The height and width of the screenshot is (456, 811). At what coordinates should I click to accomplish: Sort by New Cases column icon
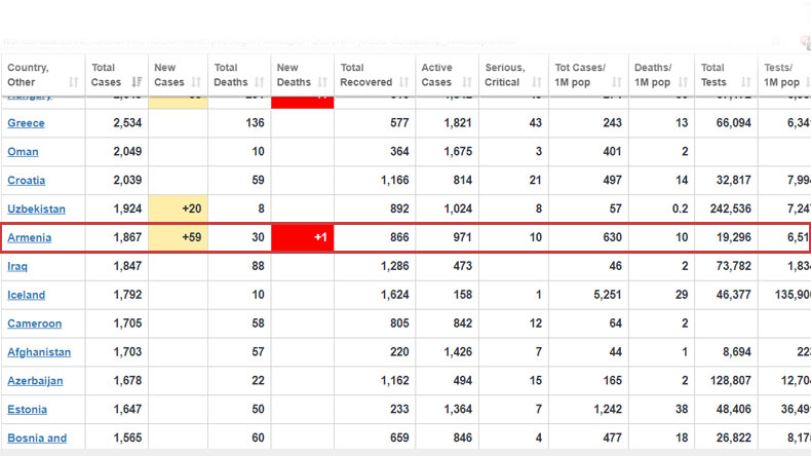(196, 82)
